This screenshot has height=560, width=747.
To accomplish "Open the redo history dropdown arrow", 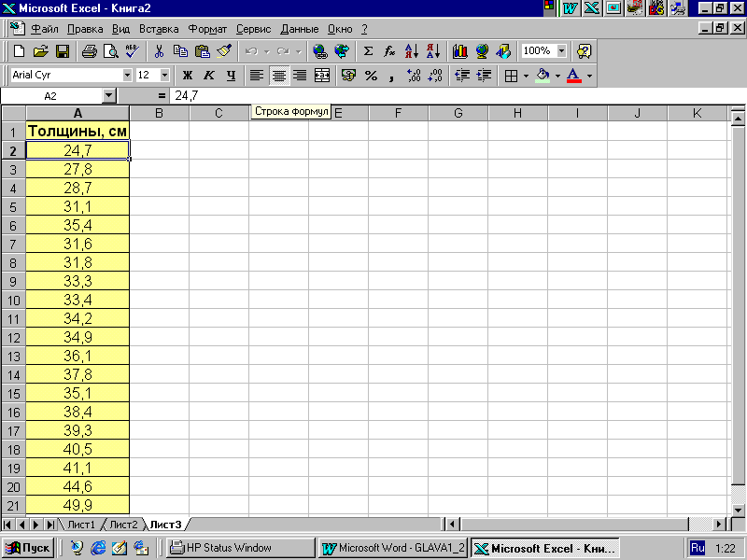I will 299,51.
